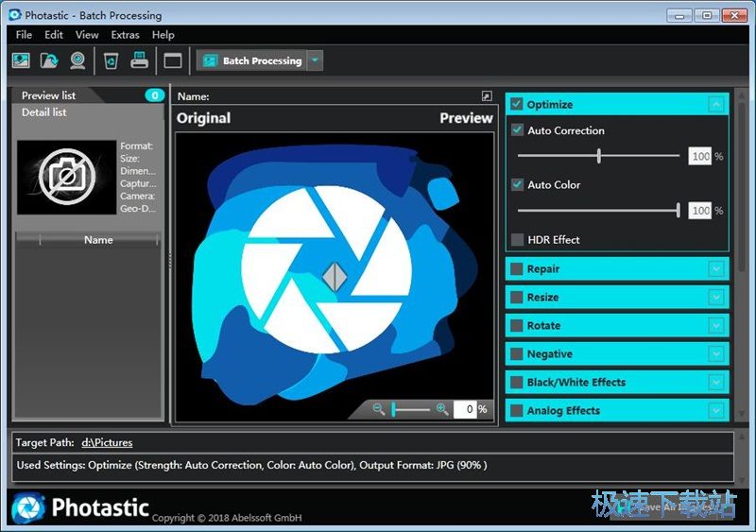Click the recycle bin toolbar icon

click(x=111, y=60)
